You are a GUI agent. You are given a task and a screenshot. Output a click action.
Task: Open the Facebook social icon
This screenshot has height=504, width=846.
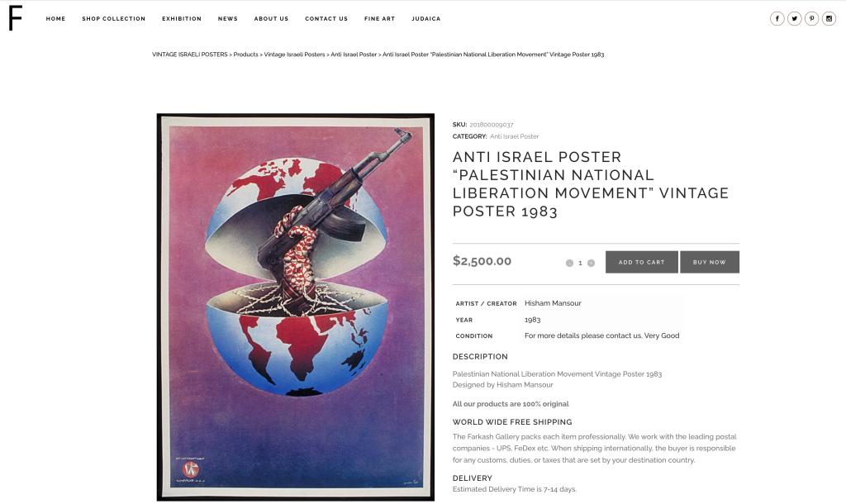coord(777,18)
